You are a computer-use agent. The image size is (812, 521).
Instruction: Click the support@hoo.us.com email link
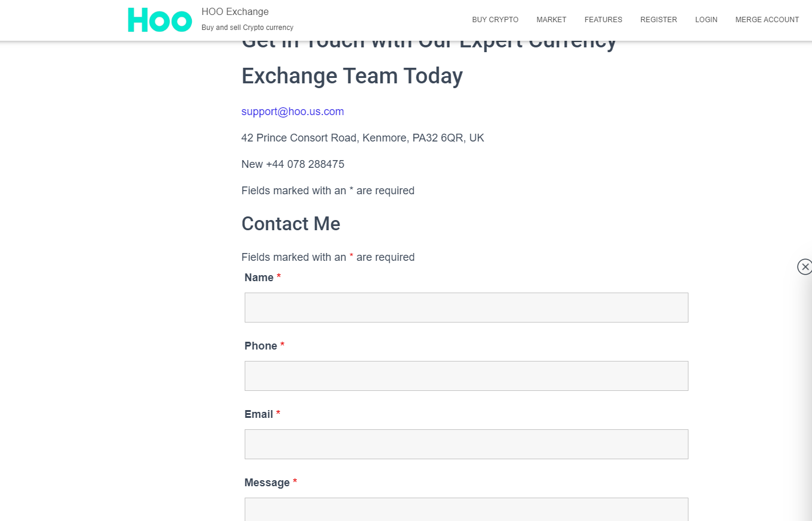click(x=293, y=112)
